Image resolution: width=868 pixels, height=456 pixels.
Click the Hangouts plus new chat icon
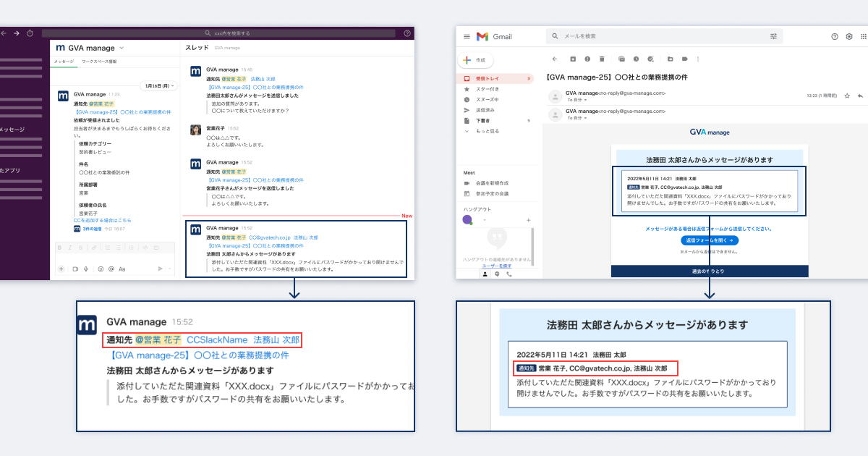pos(528,219)
